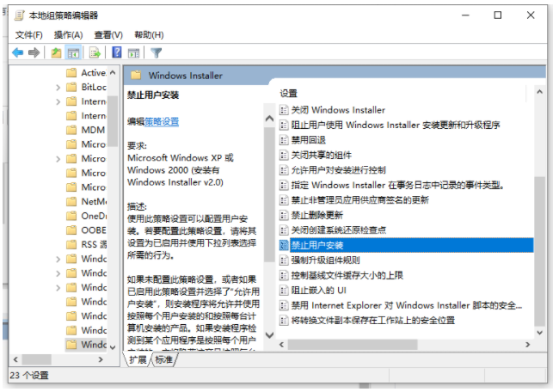Click the Filter funnel toolbar icon

click(157, 52)
